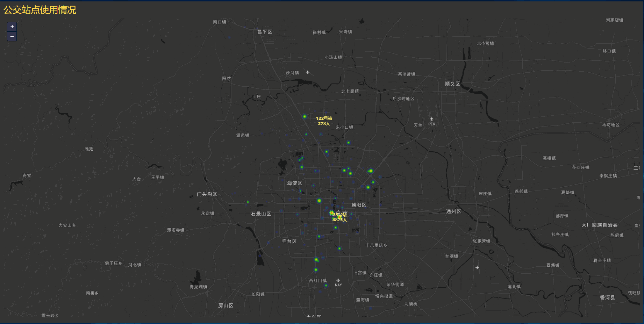The height and width of the screenshot is (324, 644).
Task: Click the 海淀区 district label
Action: tap(294, 183)
